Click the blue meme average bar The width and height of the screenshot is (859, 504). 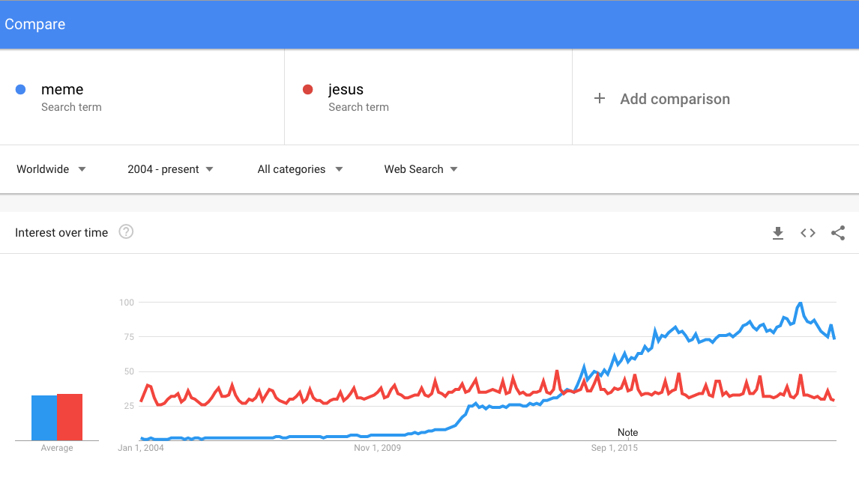coord(43,418)
